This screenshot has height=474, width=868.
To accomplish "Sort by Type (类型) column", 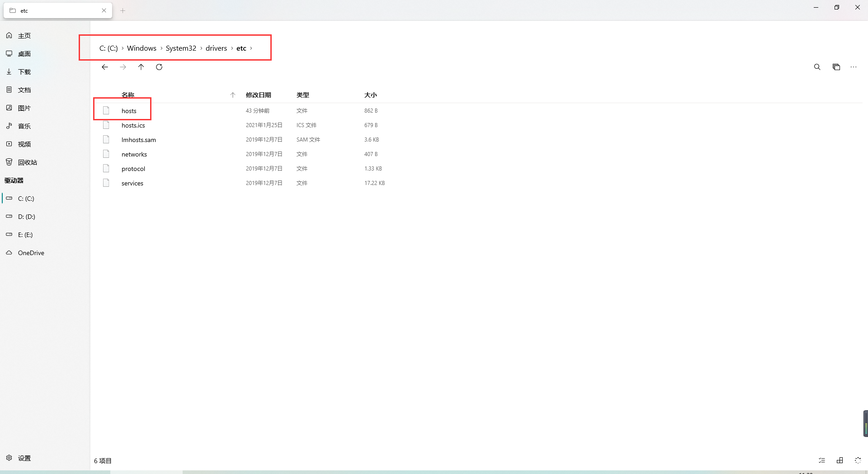I will (x=302, y=95).
